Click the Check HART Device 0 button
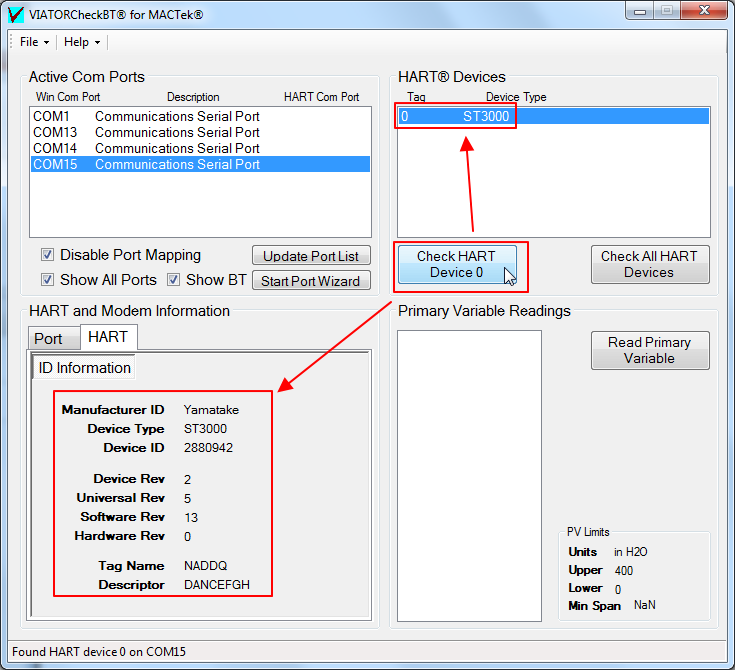This screenshot has width=735, height=670. 457,264
